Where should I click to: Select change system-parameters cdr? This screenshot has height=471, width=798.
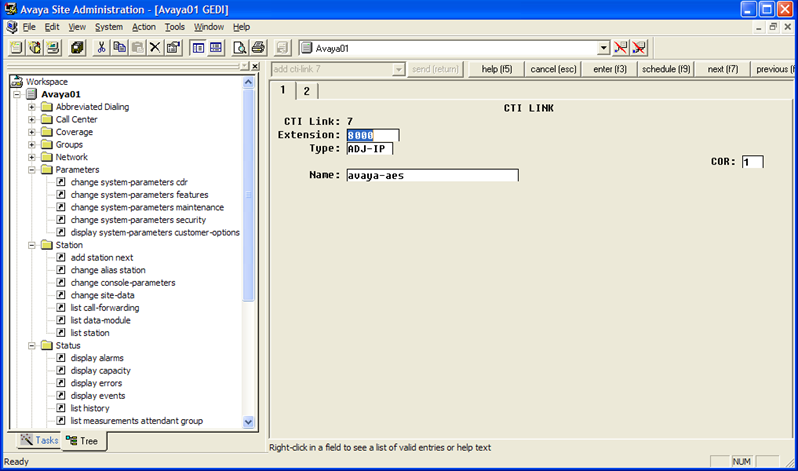point(129,182)
